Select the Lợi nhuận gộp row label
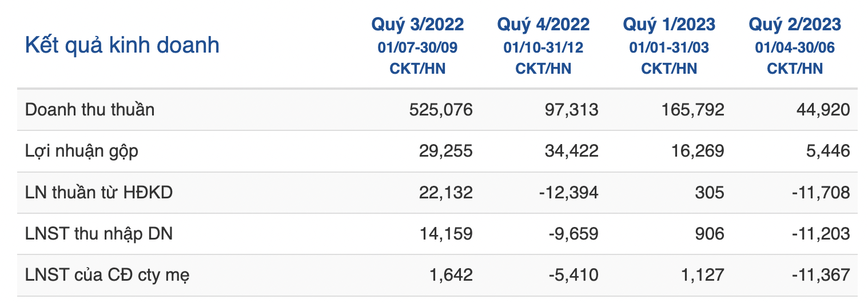Viewport: 868px width, 303px height. [82, 151]
